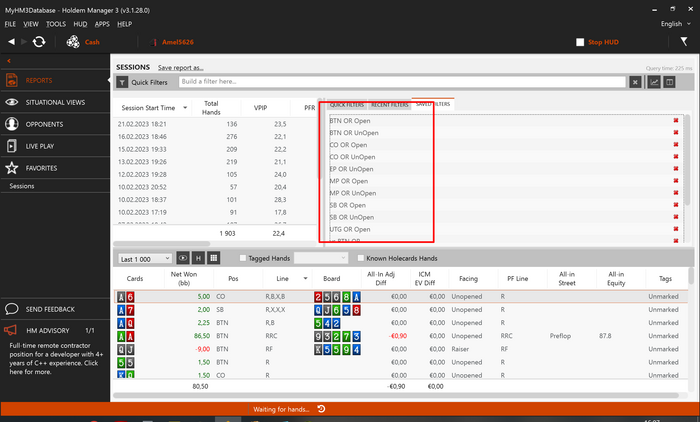The height and width of the screenshot is (422, 700).
Task: Open the TOOLS menu
Action: click(56, 24)
